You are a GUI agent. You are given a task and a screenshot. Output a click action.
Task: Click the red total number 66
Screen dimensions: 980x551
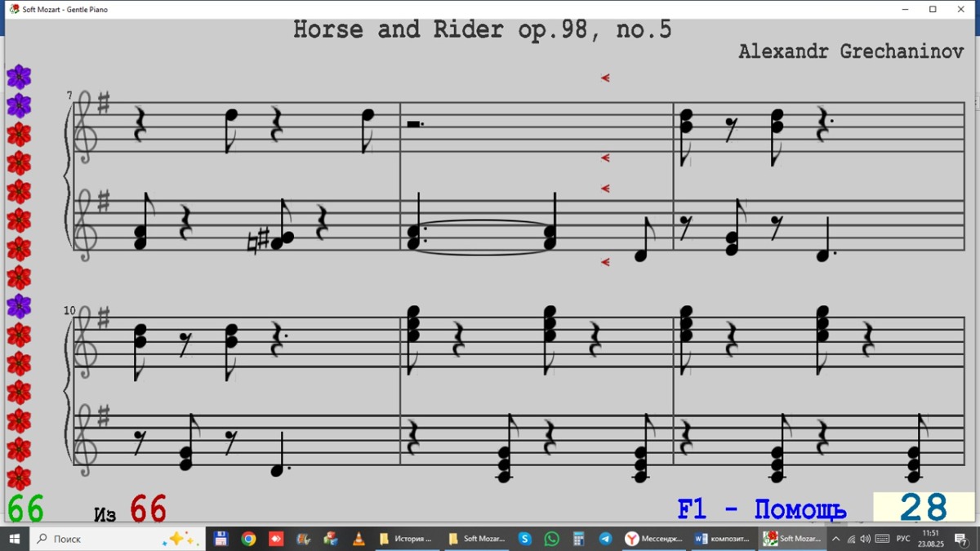point(148,509)
